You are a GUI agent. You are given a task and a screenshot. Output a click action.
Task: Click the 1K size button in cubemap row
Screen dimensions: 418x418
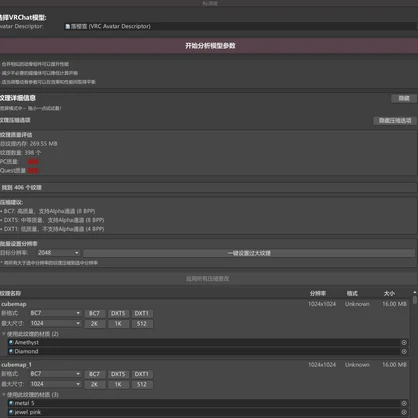point(118,324)
